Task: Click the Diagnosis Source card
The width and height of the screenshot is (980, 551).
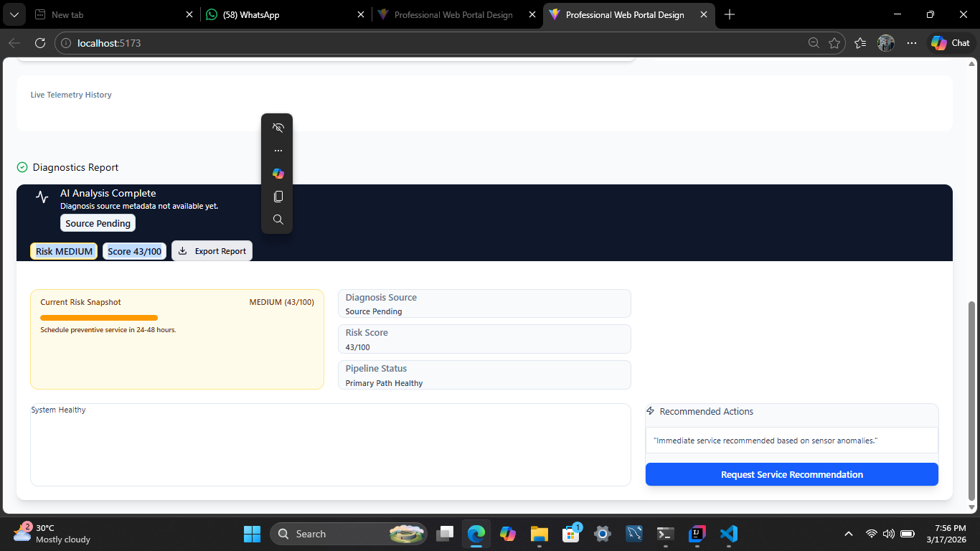Action: point(484,303)
